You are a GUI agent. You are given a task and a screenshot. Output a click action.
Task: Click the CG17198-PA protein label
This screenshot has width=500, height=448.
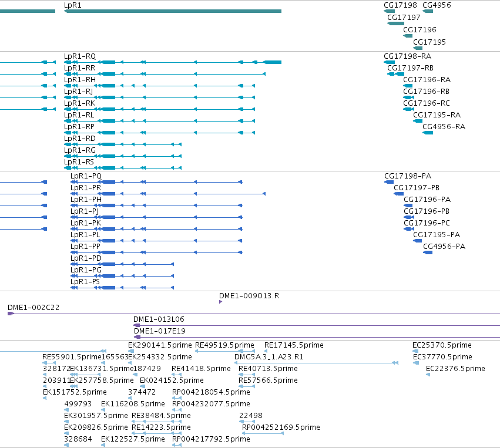click(408, 176)
